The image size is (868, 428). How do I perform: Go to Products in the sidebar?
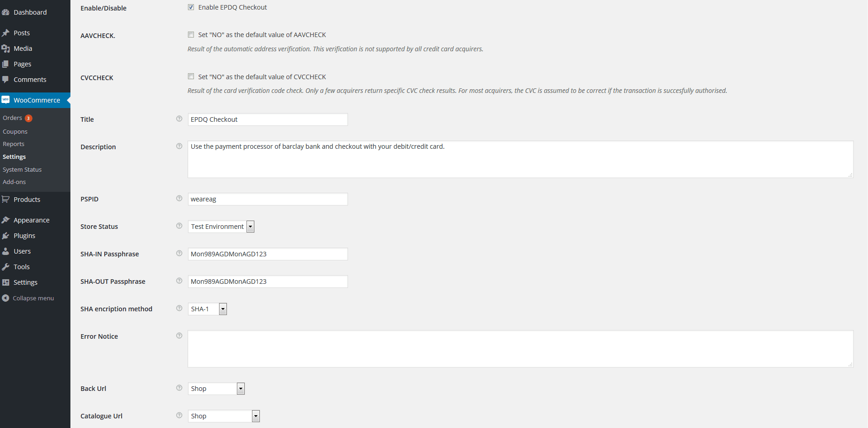[27, 200]
